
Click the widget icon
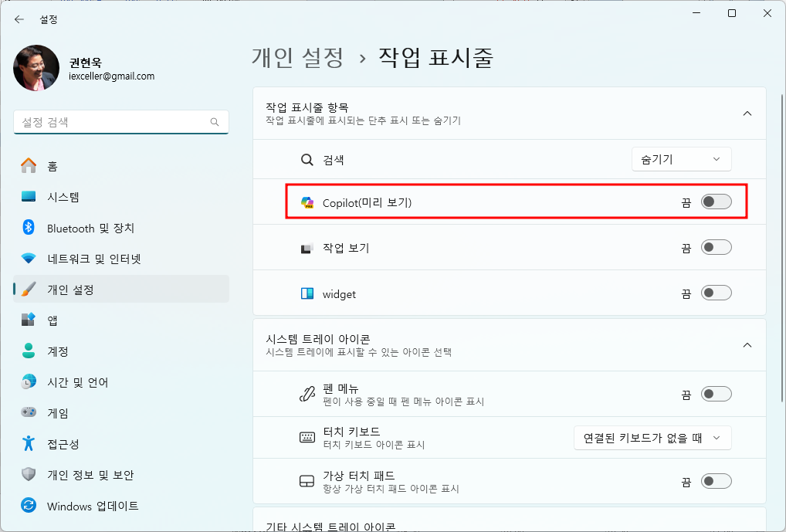307,294
